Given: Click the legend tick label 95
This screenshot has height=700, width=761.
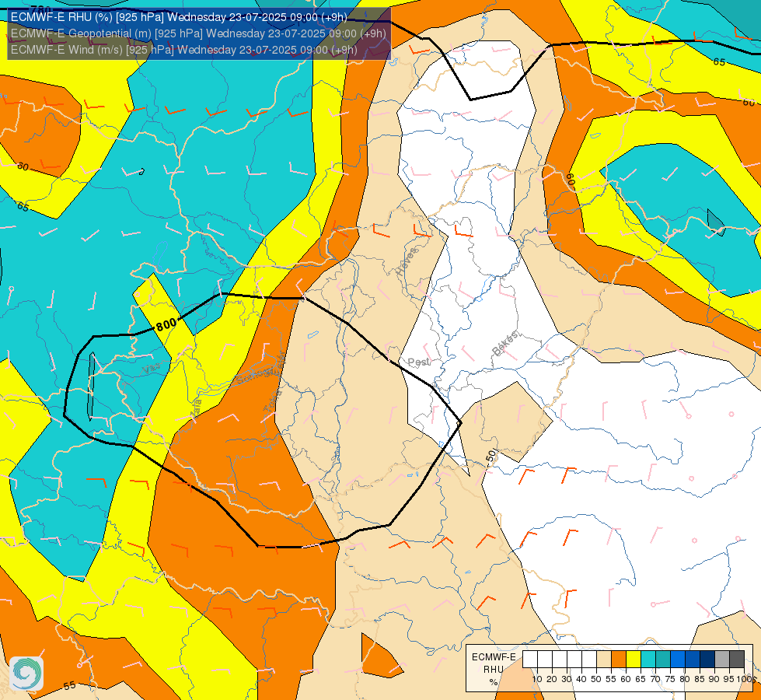Looking at the screenshot, I should click(728, 680).
